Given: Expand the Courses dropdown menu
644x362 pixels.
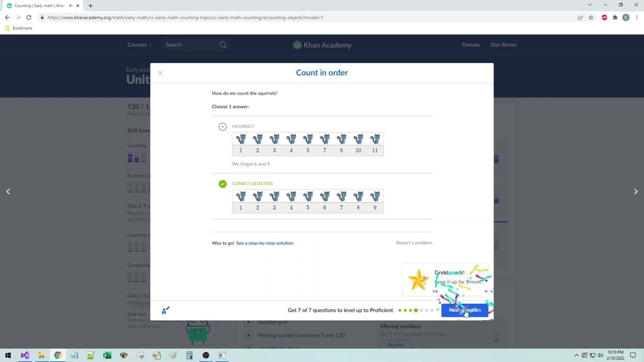Looking at the screenshot, I should (139, 45).
